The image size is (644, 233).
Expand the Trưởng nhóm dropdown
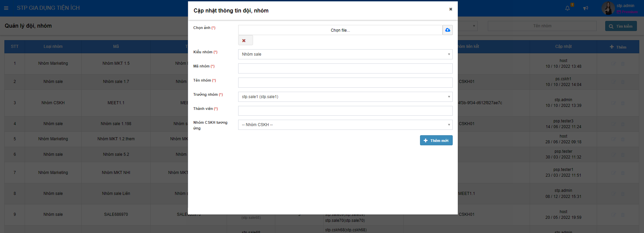pyautogui.click(x=345, y=97)
